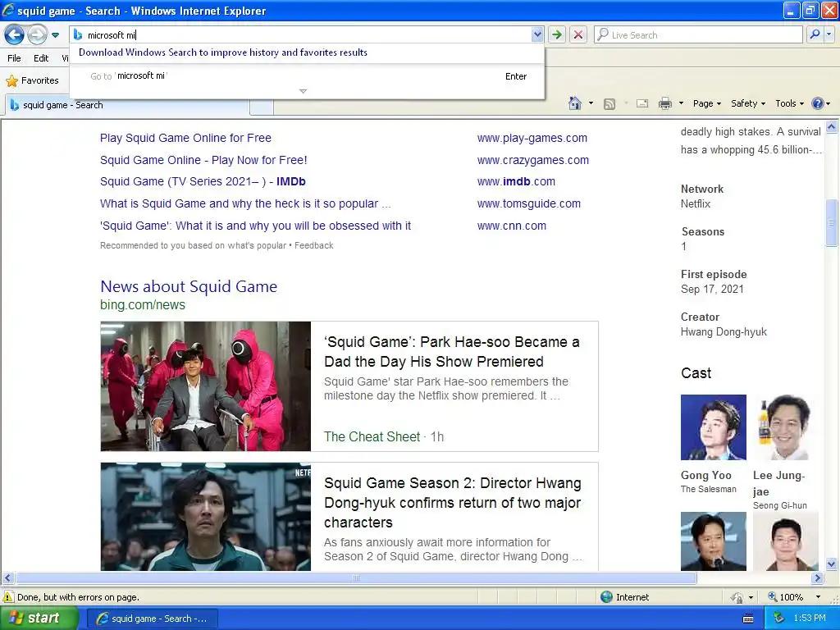840x630 pixels.
Task: Click the 100% zoom level button
Action: [x=785, y=597]
